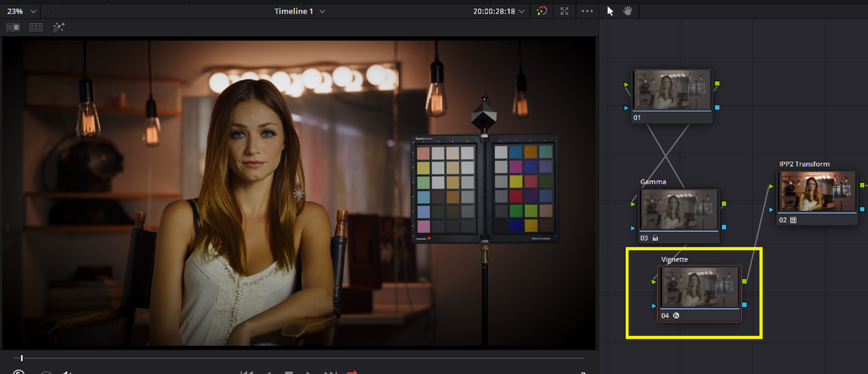
Task: Click Gamma node's blue key input connector
Action: click(x=633, y=228)
